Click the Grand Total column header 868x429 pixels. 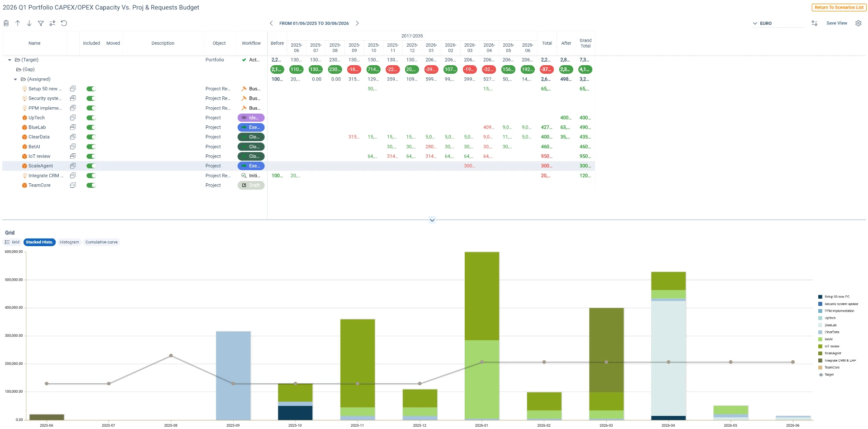585,43
